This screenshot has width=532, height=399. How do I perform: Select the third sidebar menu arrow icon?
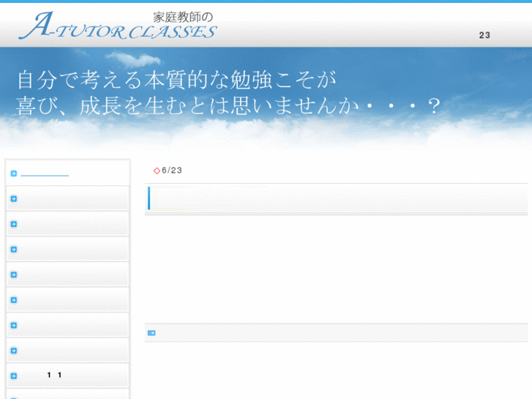(14, 224)
